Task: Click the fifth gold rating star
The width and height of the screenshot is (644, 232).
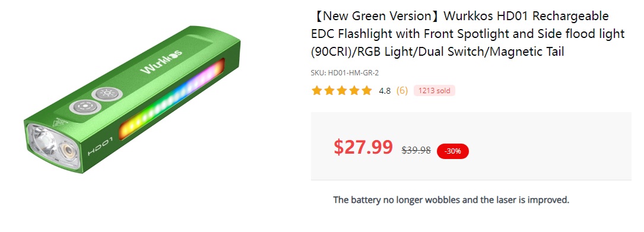Action: coord(367,90)
